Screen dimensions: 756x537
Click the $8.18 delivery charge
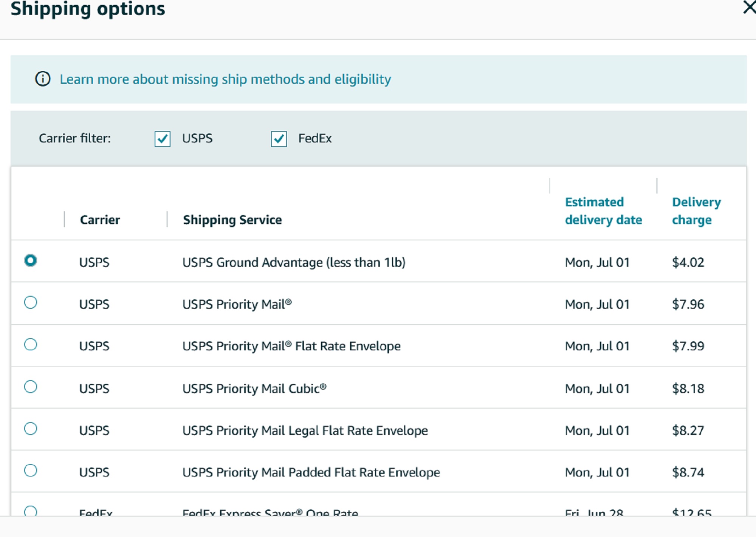(x=688, y=388)
